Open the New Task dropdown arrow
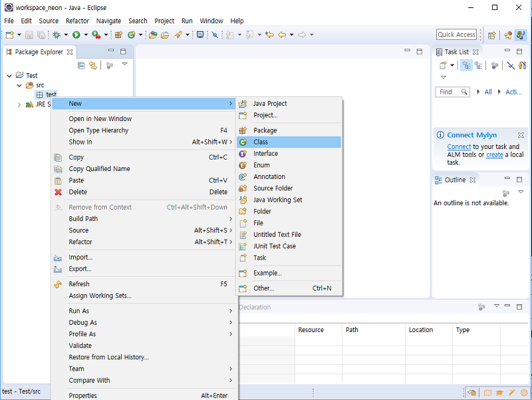Image resolution: width=532 pixels, height=400 pixels. click(452, 65)
